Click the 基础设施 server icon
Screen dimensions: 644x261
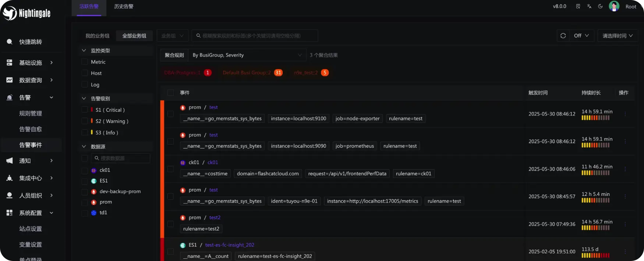(x=10, y=63)
